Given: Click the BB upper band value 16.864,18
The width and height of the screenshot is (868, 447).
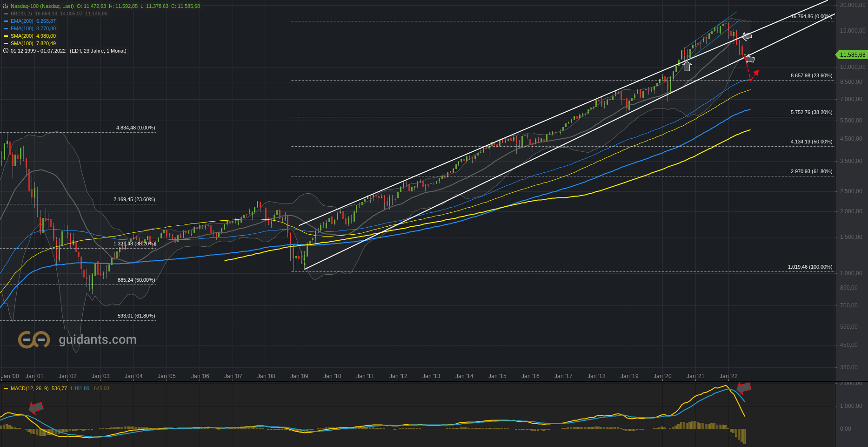Looking at the screenshot, I should pyautogui.click(x=46, y=14).
